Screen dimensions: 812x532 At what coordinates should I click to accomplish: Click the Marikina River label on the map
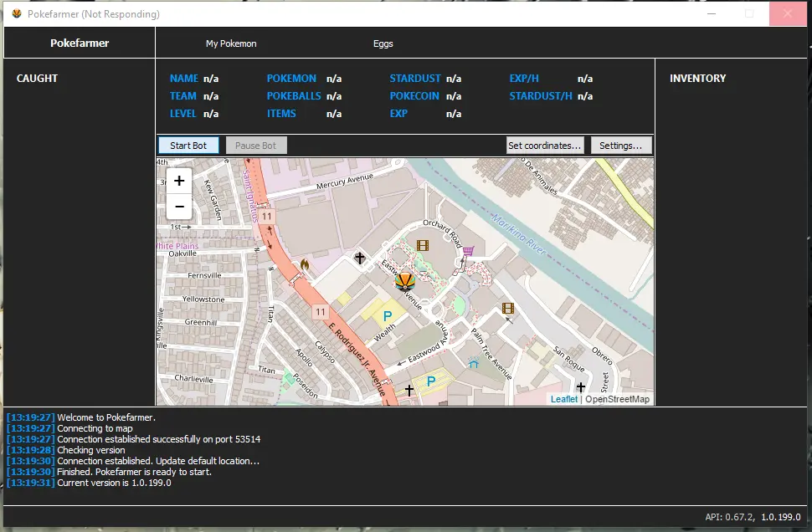519,234
